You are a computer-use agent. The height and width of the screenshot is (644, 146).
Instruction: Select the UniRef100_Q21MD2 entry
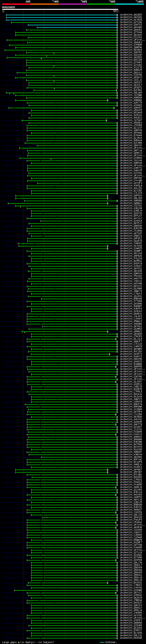click(131, 555)
